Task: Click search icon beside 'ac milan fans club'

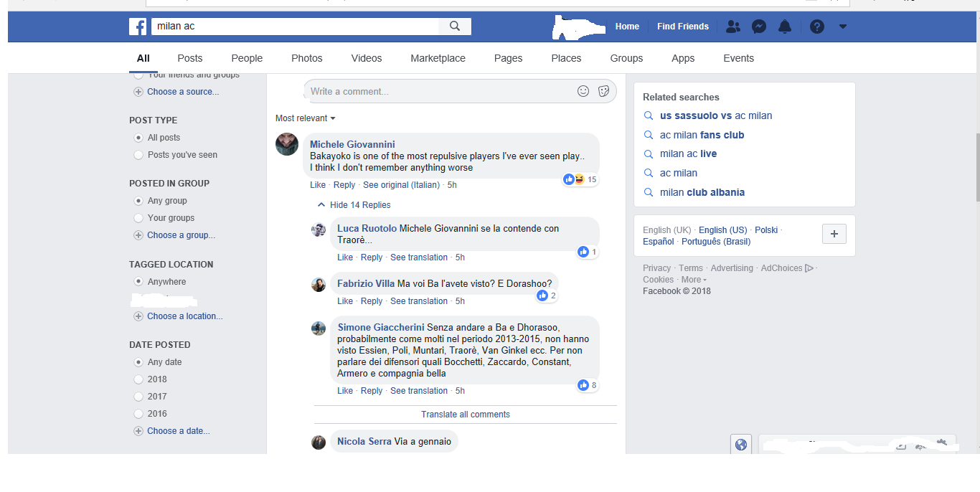Action: click(x=649, y=135)
